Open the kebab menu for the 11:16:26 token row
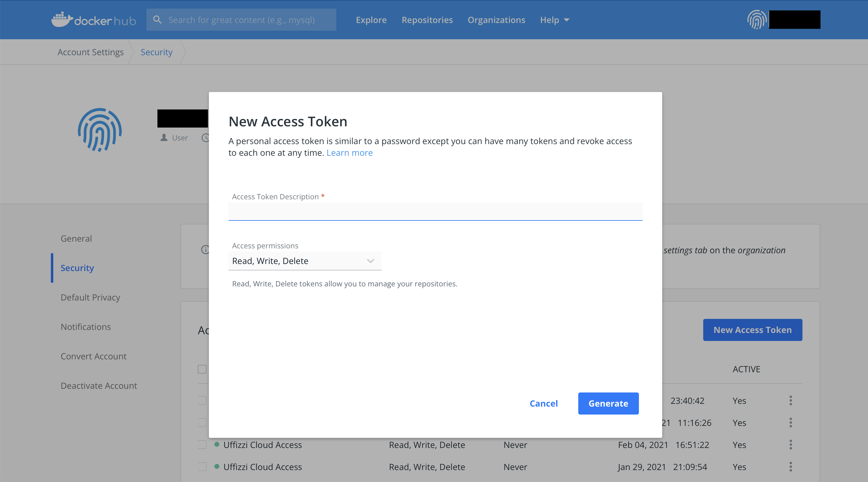The width and height of the screenshot is (868, 482). coord(791,423)
